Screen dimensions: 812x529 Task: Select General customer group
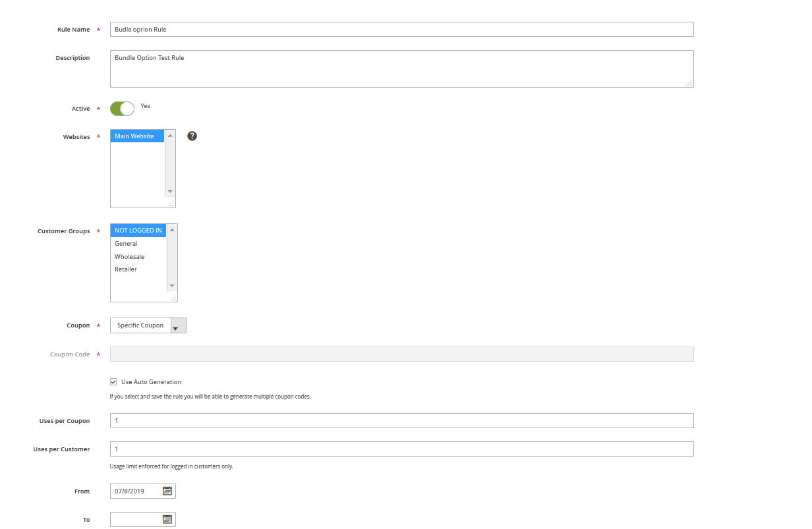tap(138, 244)
